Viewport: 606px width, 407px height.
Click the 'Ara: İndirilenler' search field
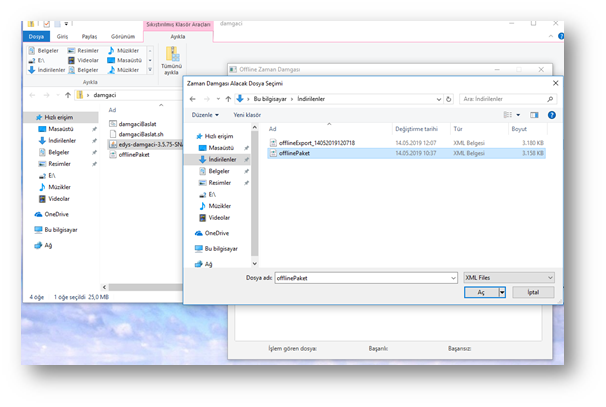point(506,99)
